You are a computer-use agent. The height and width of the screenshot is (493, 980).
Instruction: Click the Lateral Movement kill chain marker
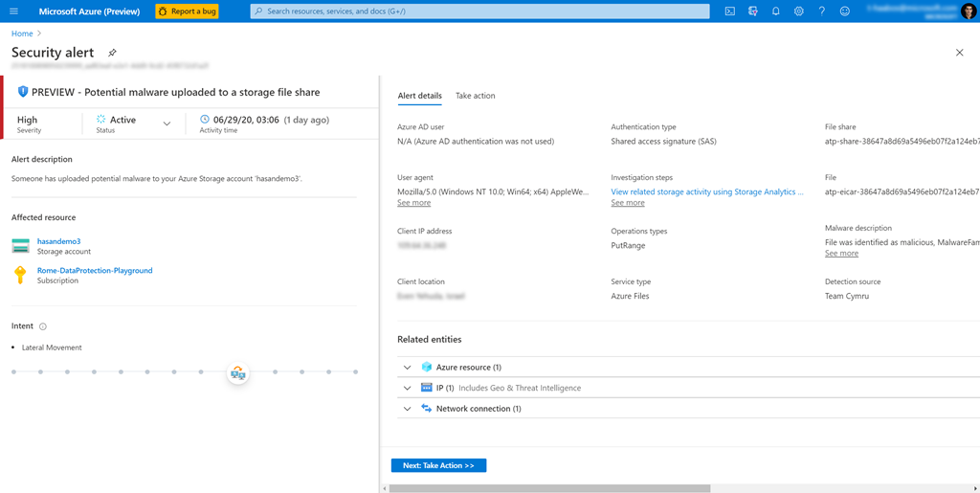pos(238,372)
